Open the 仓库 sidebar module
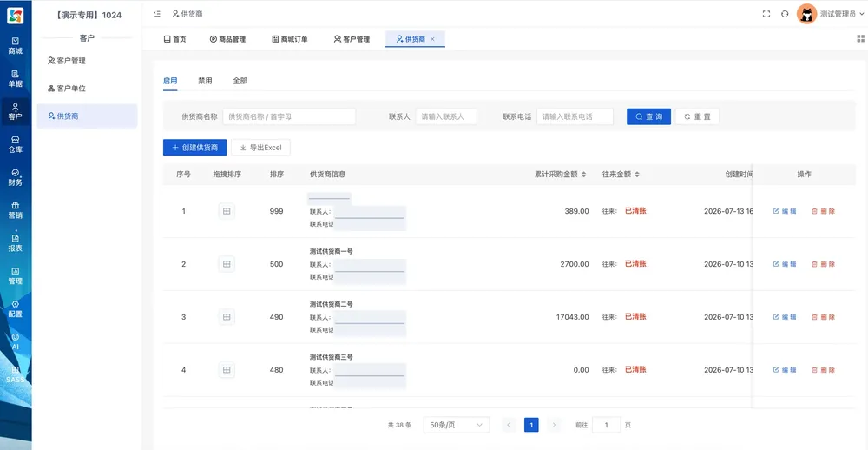Image resolution: width=868 pixels, height=450 pixels. pyautogui.click(x=16, y=144)
